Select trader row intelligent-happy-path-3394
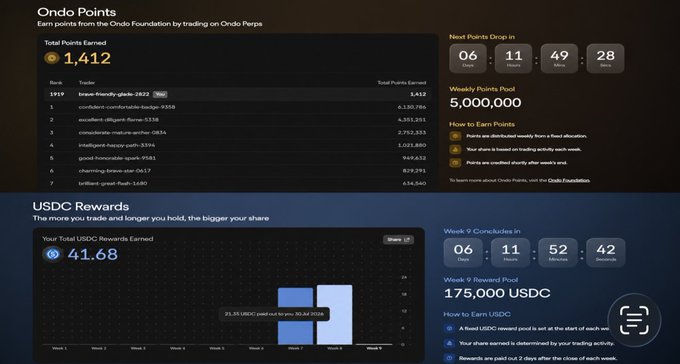Image resolution: width=680 pixels, height=364 pixels. (x=238, y=145)
